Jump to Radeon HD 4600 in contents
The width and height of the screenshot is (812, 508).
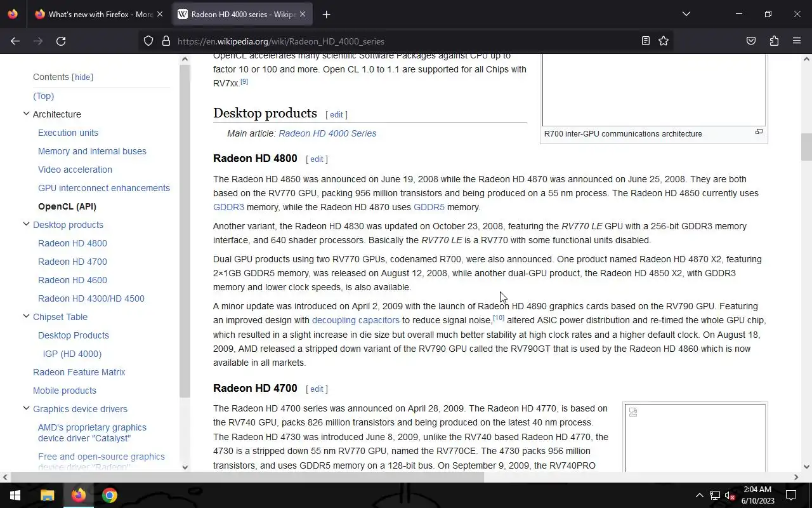point(72,280)
